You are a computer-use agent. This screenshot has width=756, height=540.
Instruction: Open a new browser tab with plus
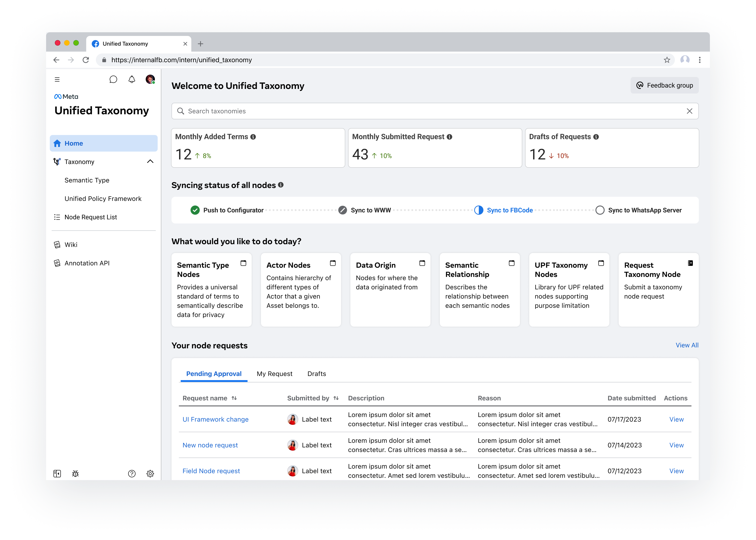click(201, 44)
